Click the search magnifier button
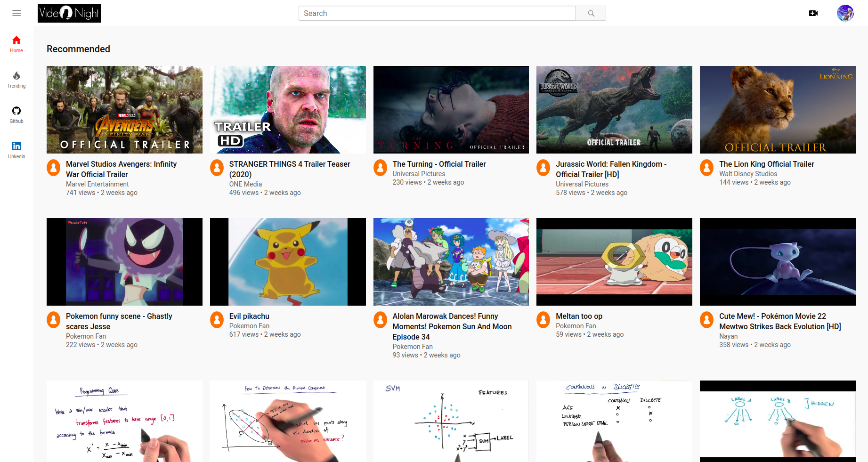Image resolution: width=868 pixels, height=462 pixels. [591, 13]
